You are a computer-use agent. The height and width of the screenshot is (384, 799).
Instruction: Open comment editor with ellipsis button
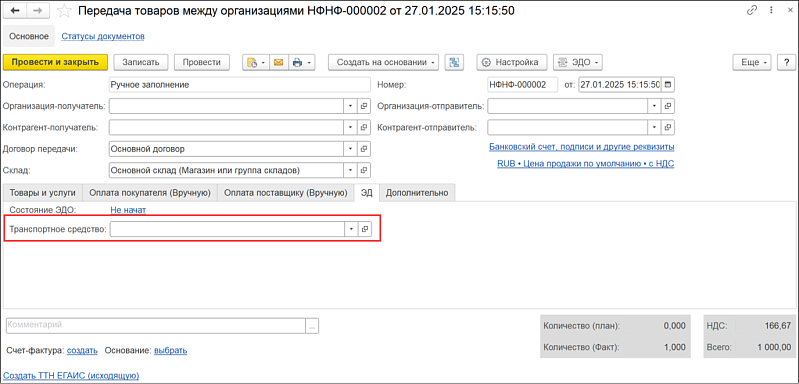tap(312, 326)
